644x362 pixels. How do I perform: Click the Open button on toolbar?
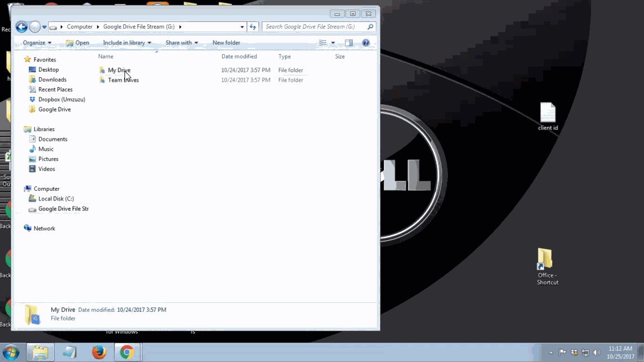[x=81, y=42]
